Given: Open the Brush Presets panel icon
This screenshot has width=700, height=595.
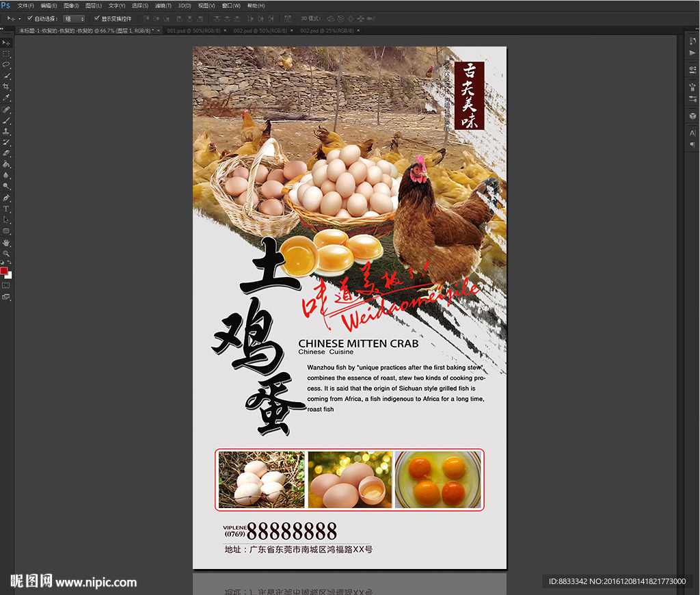Looking at the screenshot, I should click(x=692, y=88).
